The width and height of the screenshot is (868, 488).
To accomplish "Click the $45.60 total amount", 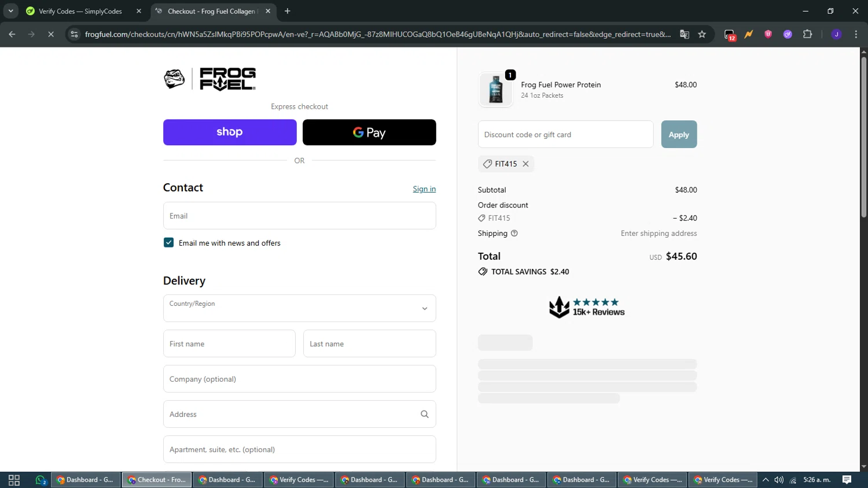I will point(681,256).
